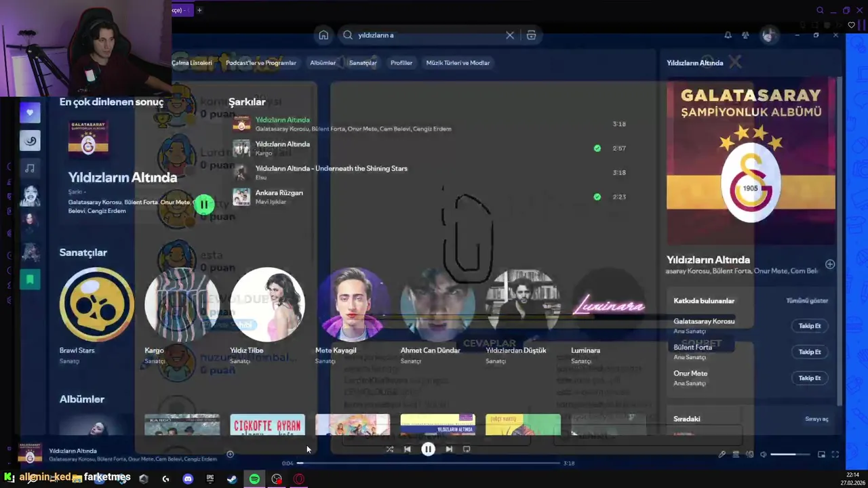
Task: Click Sırayı aç link
Action: [x=816, y=419]
